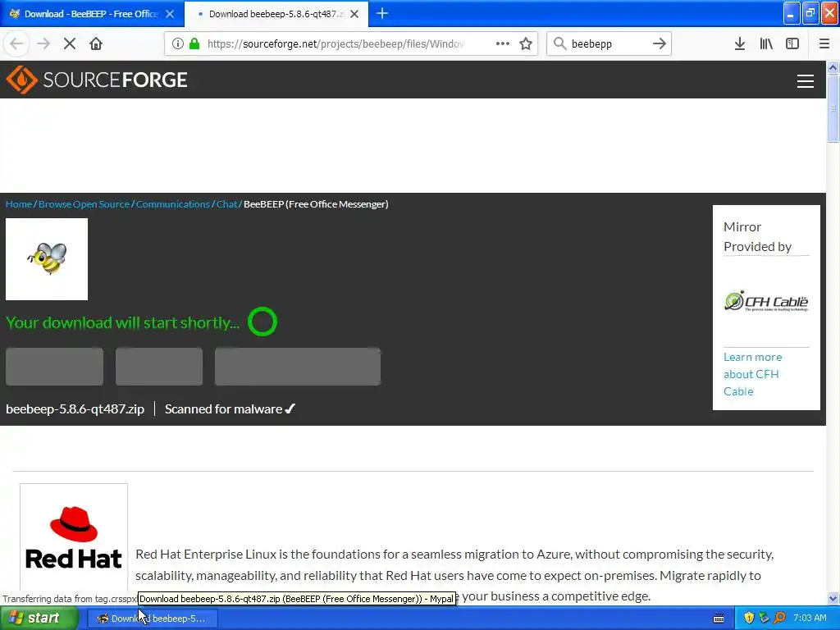Minimize the browser window

pyautogui.click(x=792, y=13)
